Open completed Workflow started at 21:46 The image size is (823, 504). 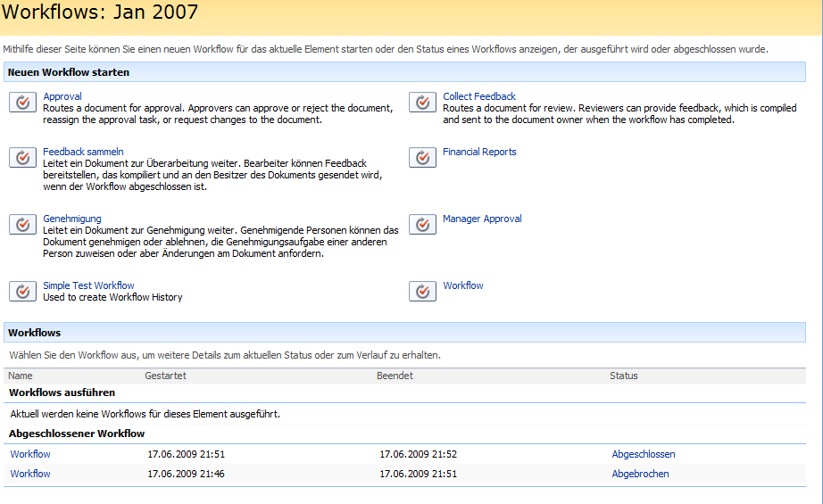pyautogui.click(x=30, y=474)
